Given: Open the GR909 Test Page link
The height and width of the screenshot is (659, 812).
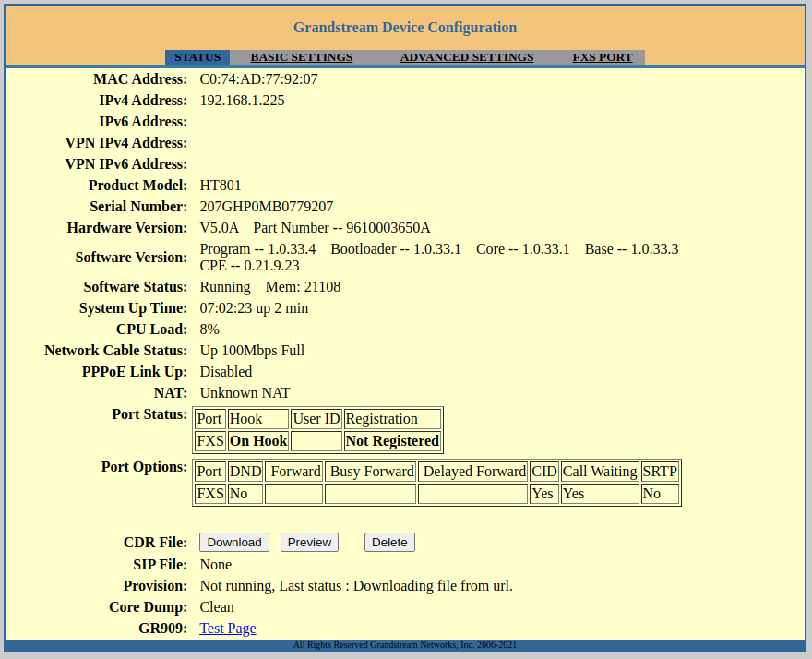Looking at the screenshot, I should (x=227, y=628).
